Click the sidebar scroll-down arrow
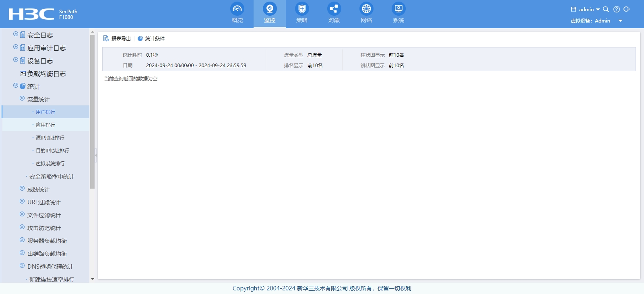Screen dimensions: 644x294 coord(93,279)
